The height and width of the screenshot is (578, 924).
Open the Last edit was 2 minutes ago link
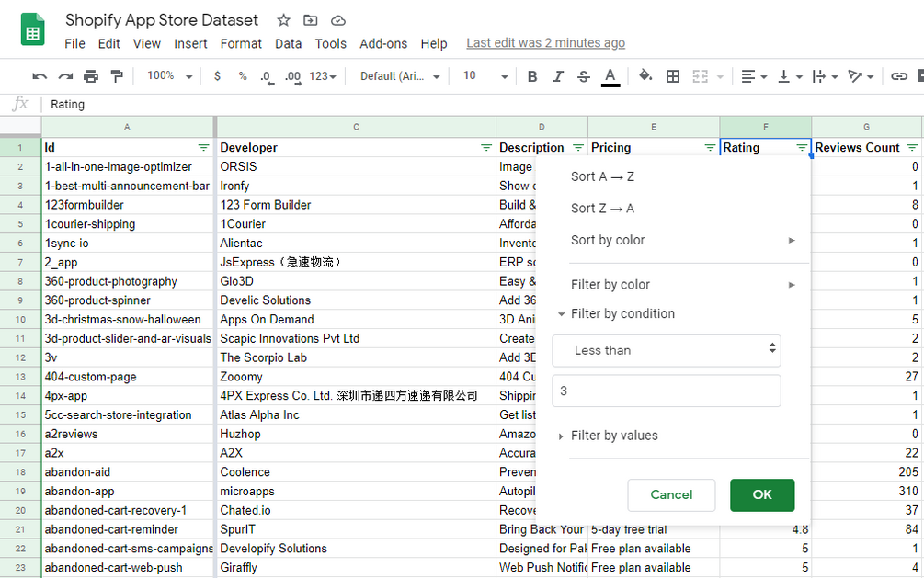click(546, 43)
